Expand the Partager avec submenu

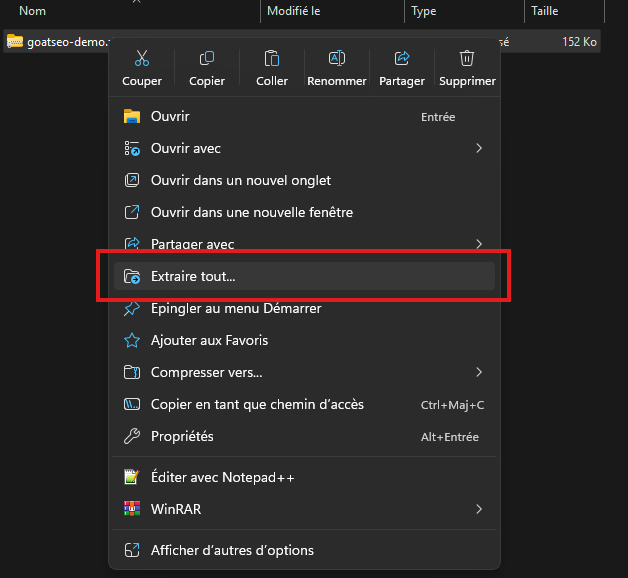point(479,243)
